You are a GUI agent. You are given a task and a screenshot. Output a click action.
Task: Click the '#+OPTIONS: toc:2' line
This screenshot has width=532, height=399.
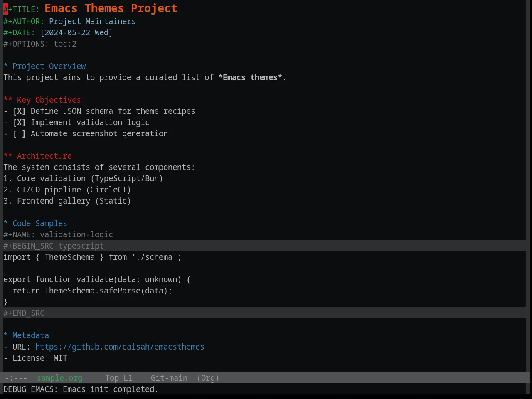pyautogui.click(x=40, y=44)
